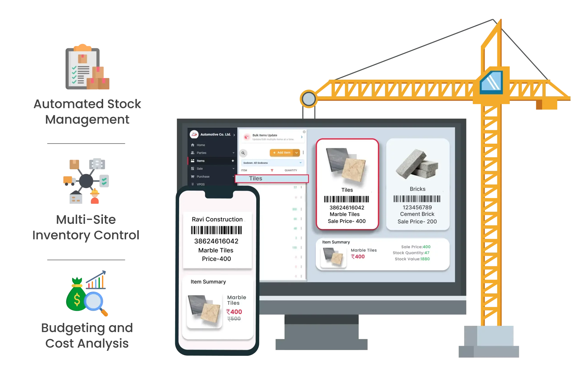Screen dimensions: 579x392
Task: Click the three-dot options menu button
Action: point(303,153)
